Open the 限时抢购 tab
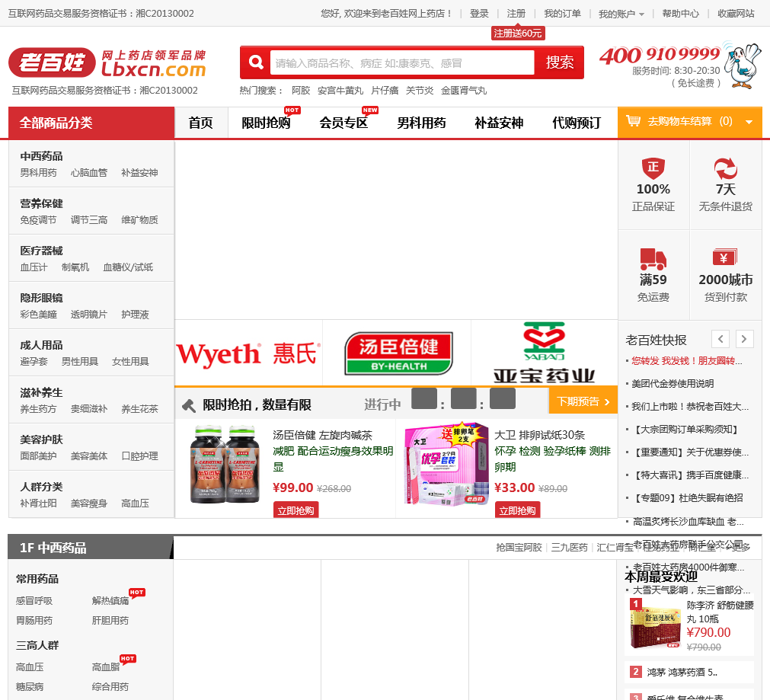The height and width of the screenshot is (700, 770). click(266, 123)
